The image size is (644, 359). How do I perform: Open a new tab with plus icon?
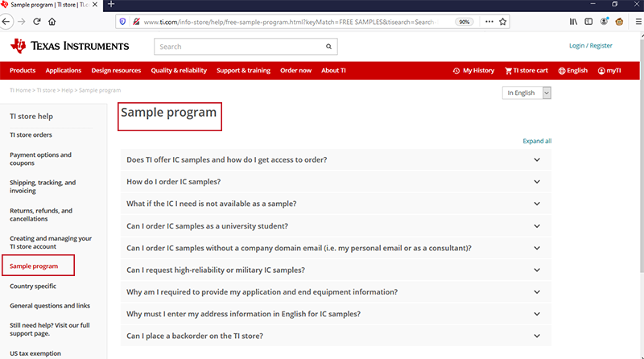click(x=111, y=5)
